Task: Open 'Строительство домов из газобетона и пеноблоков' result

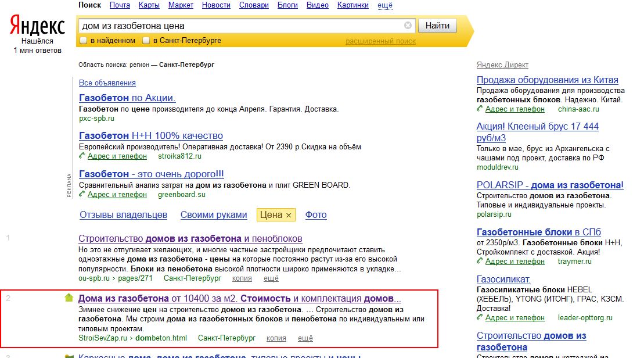Action: pos(190,238)
